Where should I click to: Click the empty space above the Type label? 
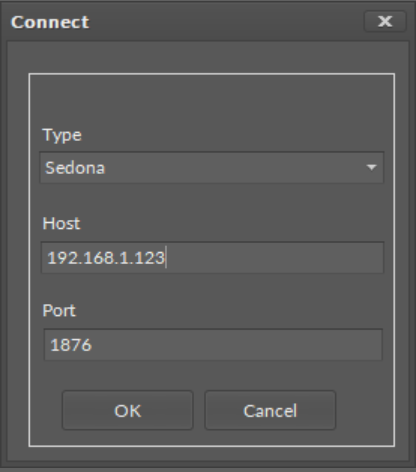pos(212,100)
